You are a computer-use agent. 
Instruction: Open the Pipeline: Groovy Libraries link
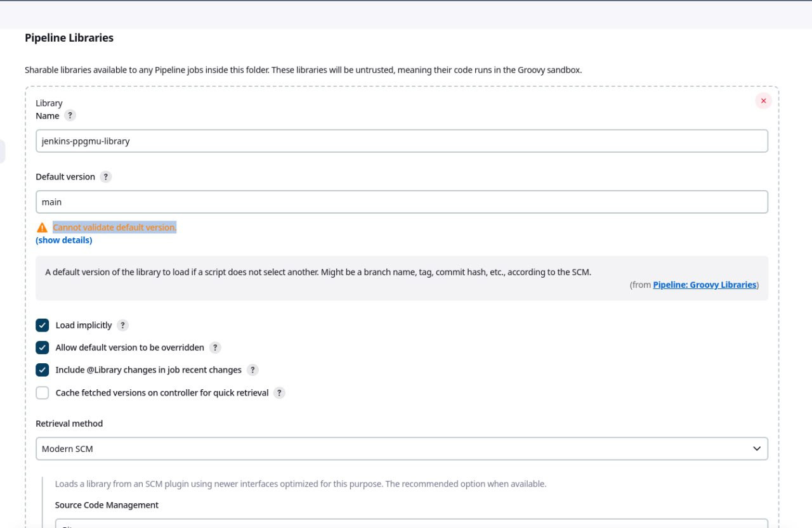[704, 285]
